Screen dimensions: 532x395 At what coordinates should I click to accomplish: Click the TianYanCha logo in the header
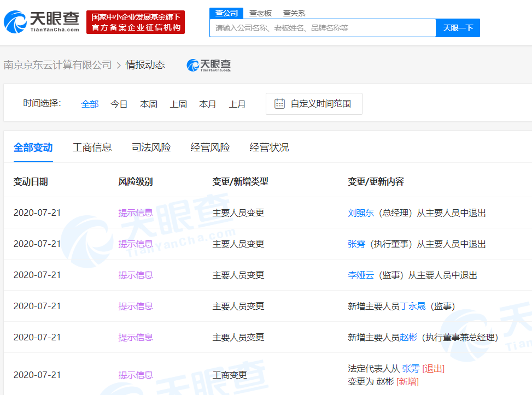[42, 22]
